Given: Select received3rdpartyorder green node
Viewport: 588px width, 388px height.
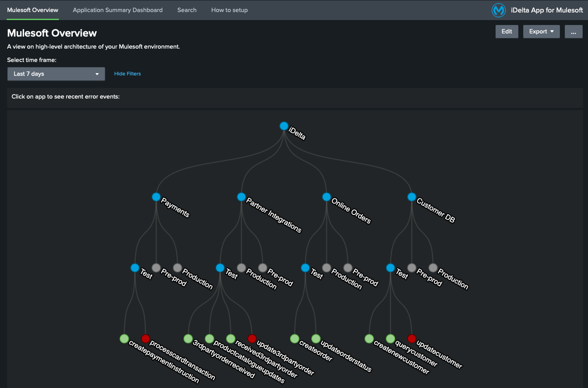Looking at the screenshot, I should tap(230, 338).
